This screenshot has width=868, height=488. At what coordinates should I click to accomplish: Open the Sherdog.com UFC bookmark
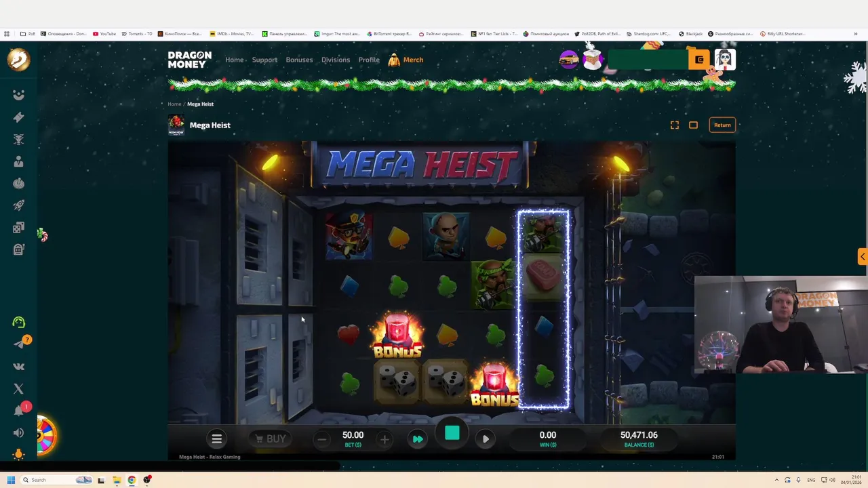[x=650, y=34]
